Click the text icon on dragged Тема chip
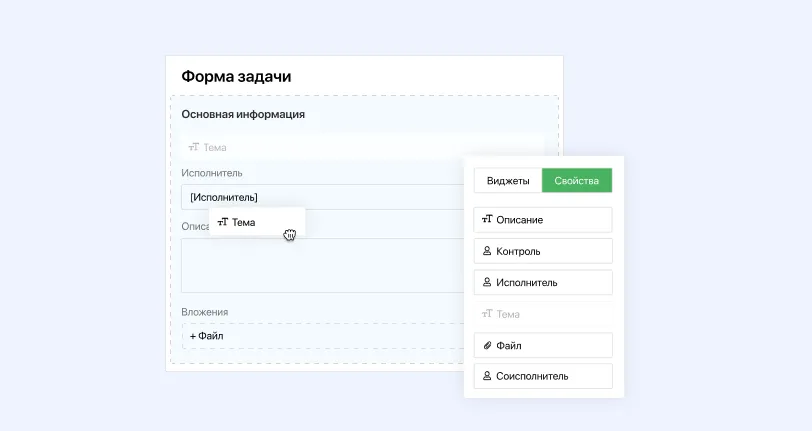The width and height of the screenshot is (812, 431). 223,222
